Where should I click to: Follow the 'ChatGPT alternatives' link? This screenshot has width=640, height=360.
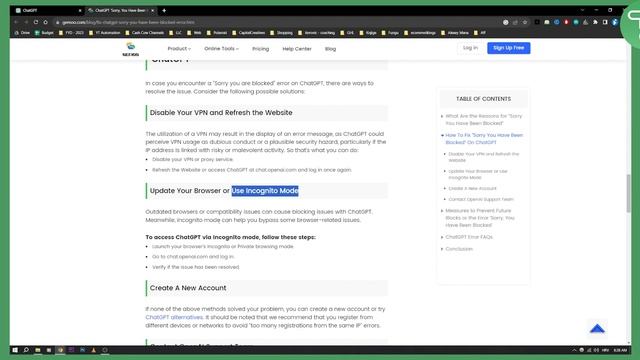(174, 317)
